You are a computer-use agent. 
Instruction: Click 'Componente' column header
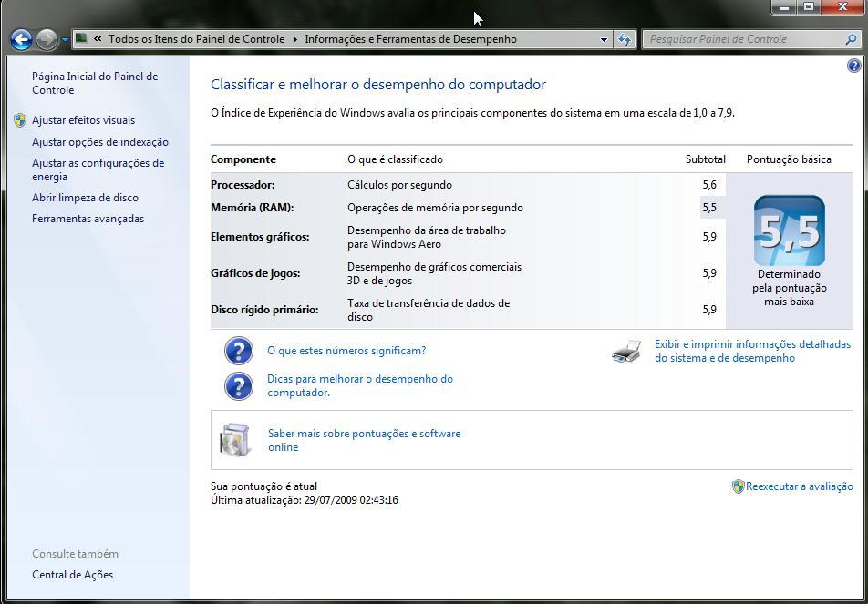pyautogui.click(x=243, y=159)
